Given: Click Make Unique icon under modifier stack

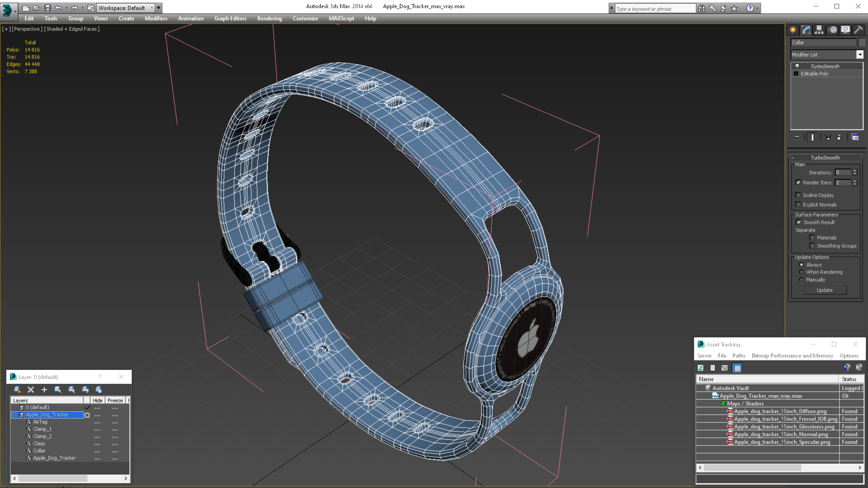Looking at the screenshot, I should 828,137.
